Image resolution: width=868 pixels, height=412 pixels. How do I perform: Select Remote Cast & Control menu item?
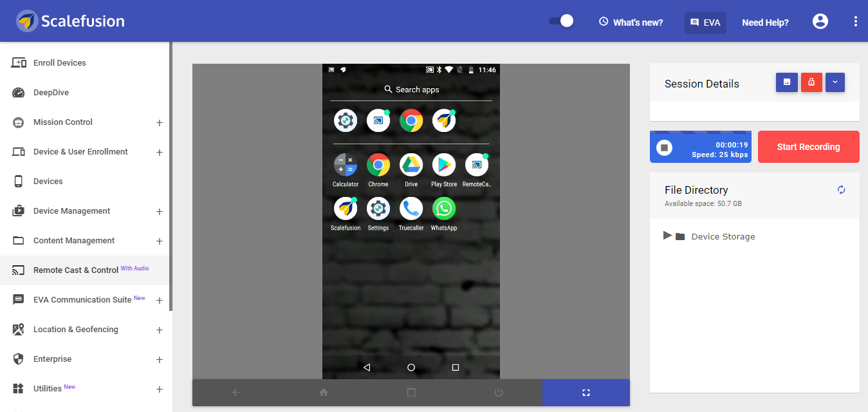(85, 270)
